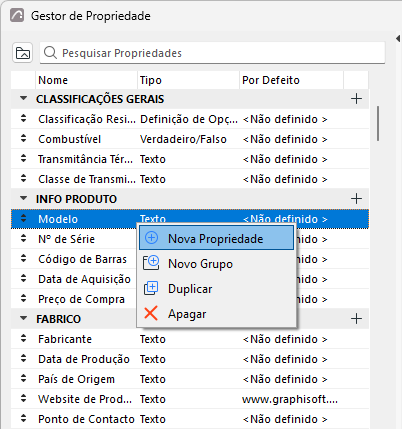Click reorder handle of Combustível row
The image size is (402, 429).
23,138
